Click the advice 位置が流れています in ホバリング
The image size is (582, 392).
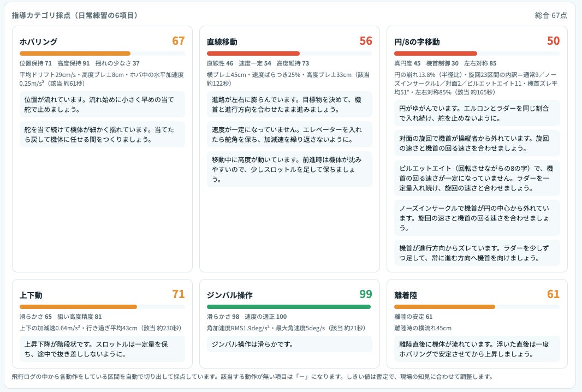102,104
